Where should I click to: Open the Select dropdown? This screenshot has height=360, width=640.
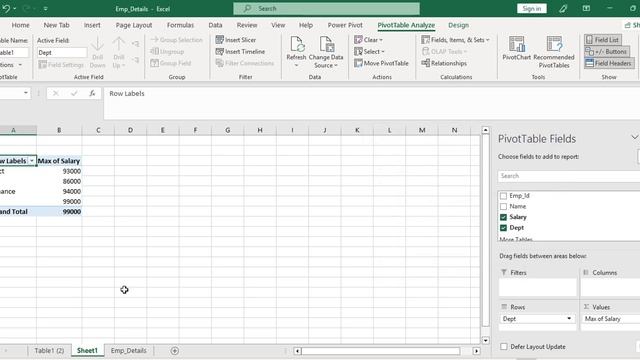[369, 51]
